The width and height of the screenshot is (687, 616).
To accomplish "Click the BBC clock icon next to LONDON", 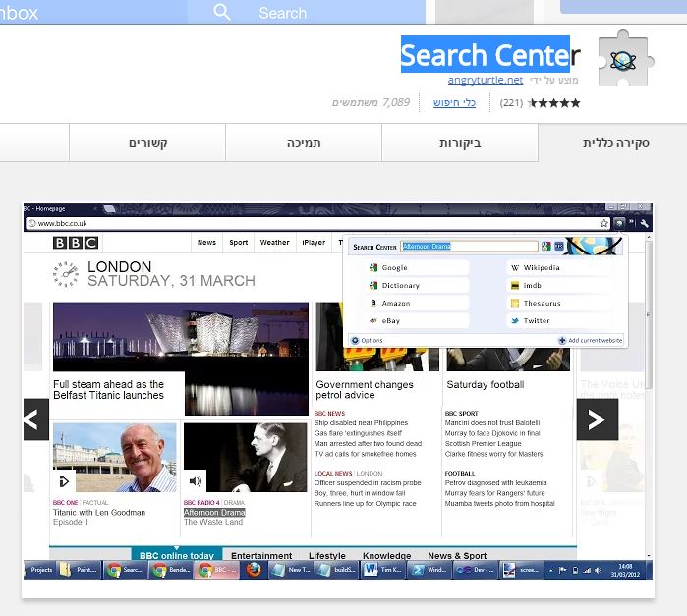I will pos(66,274).
